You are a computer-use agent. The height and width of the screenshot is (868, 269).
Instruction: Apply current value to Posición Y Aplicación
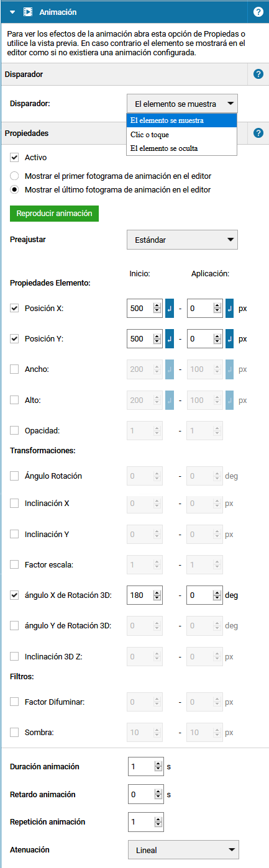pos(230,339)
